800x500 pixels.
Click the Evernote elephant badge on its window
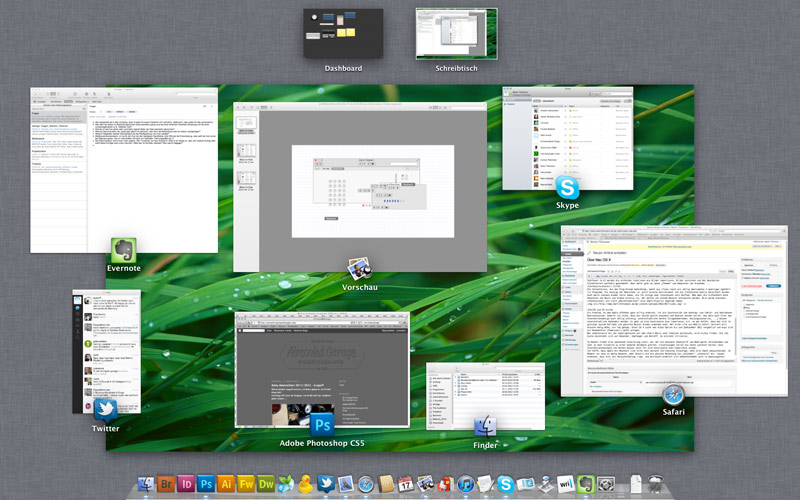[123, 251]
